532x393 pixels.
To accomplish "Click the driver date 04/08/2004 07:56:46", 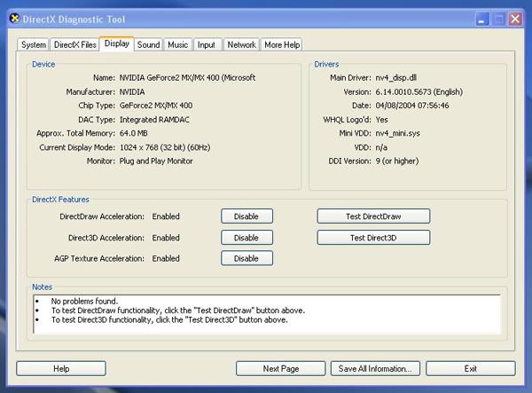I will (412, 106).
